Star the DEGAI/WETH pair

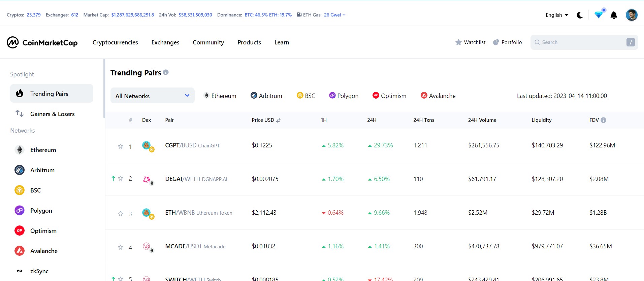coord(120,178)
